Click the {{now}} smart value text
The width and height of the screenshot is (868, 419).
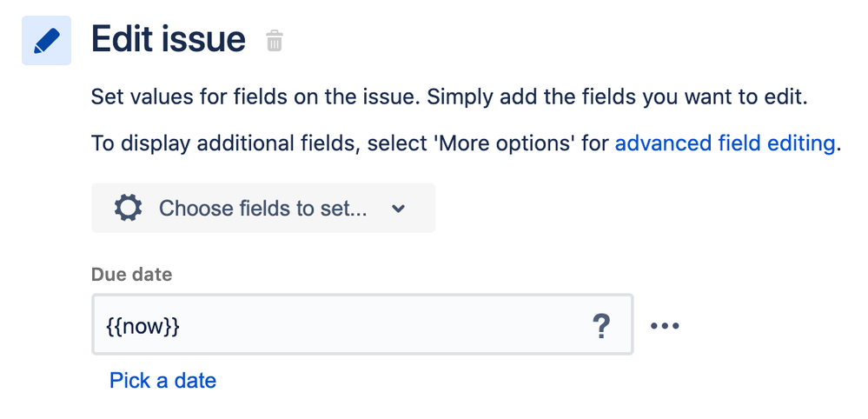tap(142, 327)
